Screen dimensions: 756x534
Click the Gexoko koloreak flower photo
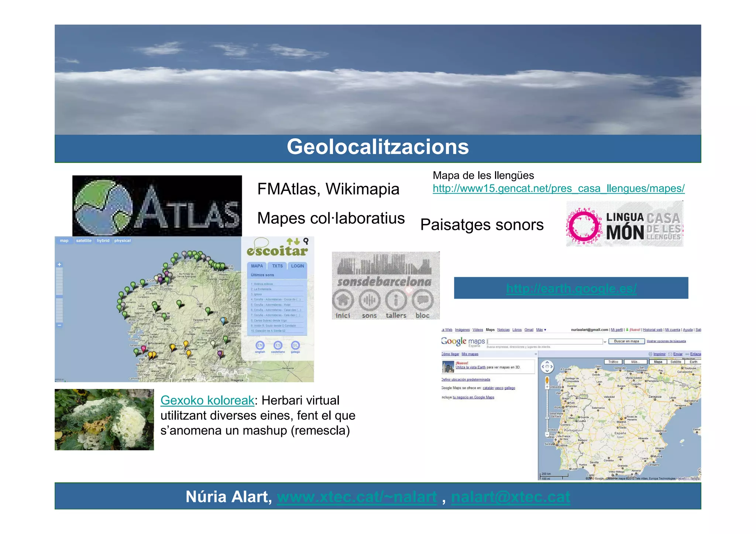pyautogui.click(x=104, y=420)
